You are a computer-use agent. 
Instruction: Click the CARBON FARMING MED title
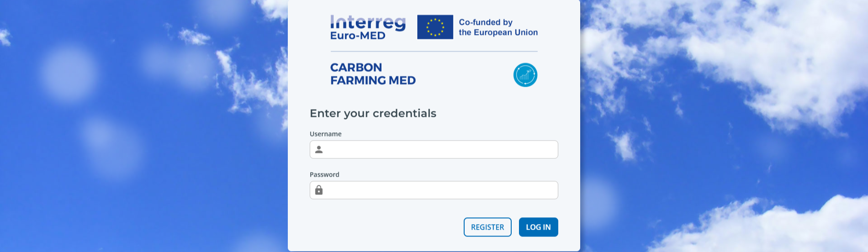(373, 74)
